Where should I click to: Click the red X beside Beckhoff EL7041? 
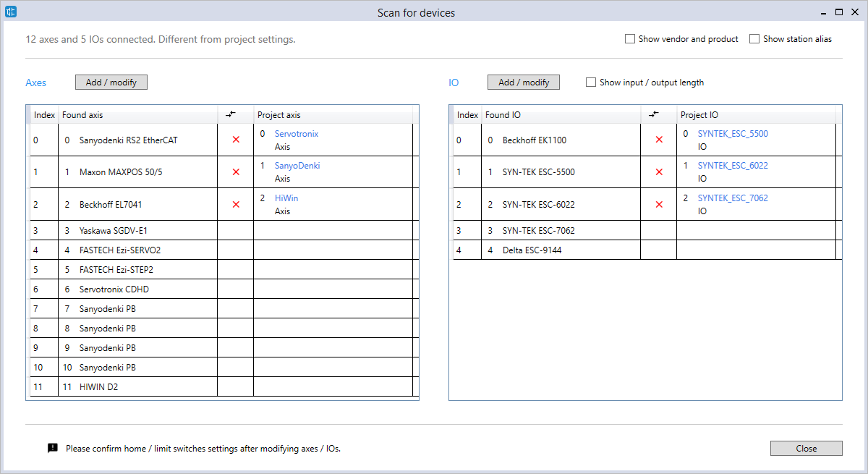tap(236, 205)
